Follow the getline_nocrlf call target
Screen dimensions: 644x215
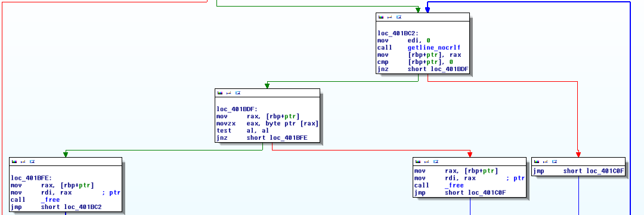(434, 48)
